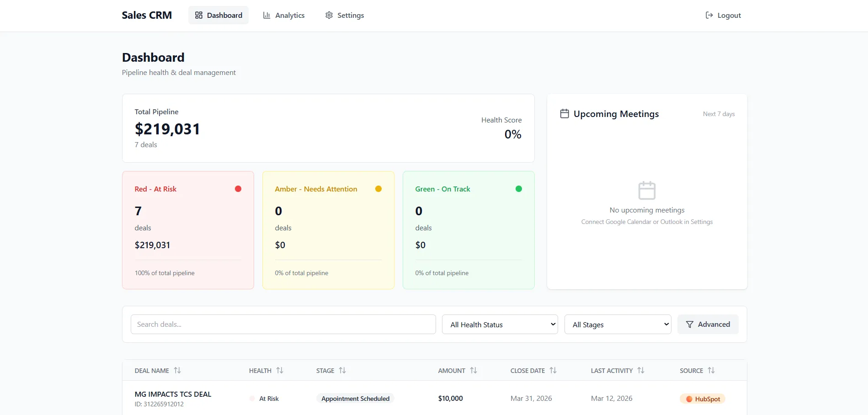
Task: Click the Total Pipeline $219,031 value
Action: (x=167, y=129)
